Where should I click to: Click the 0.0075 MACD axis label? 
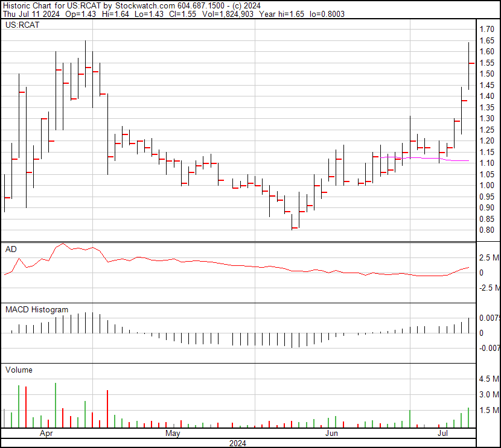[490, 318]
